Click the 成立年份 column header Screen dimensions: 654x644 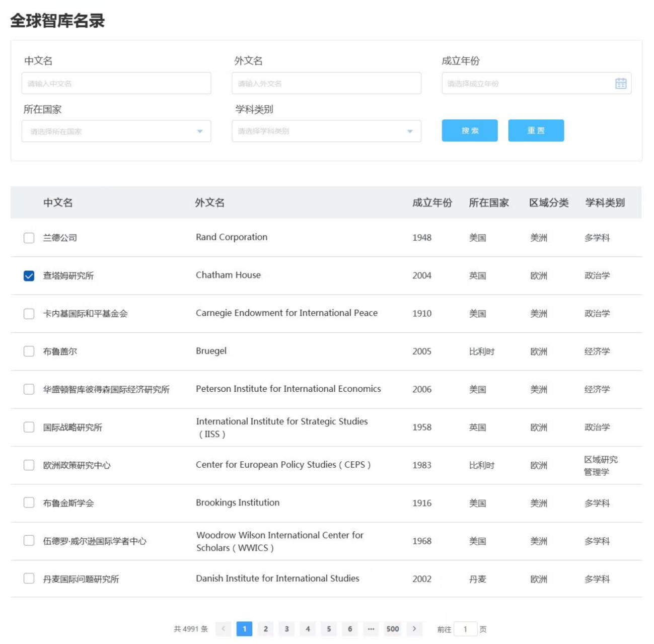pyautogui.click(x=432, y=203)
